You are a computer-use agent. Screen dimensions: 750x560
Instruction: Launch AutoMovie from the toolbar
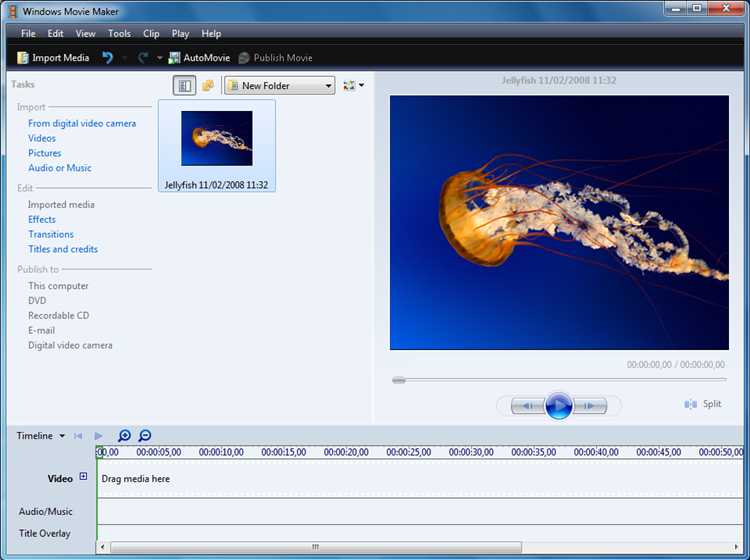199,58
